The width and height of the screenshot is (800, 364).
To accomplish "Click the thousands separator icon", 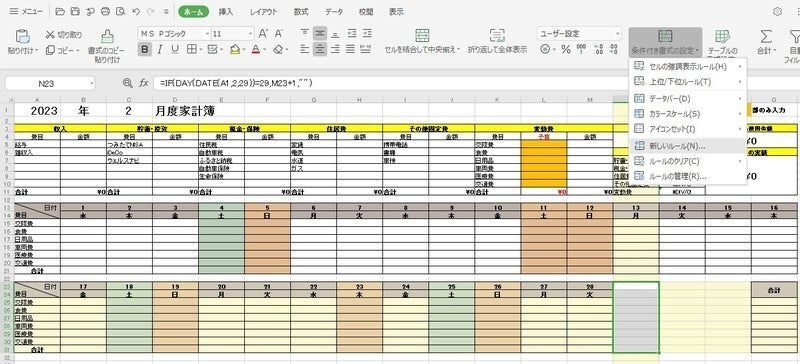I will coord(581,50).
